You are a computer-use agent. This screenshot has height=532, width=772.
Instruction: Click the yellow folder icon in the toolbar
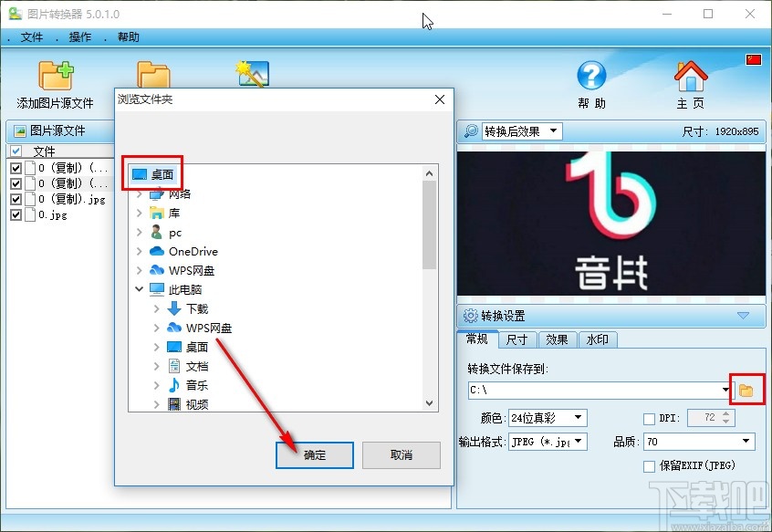pyautogui.click(x=152, y=75)
